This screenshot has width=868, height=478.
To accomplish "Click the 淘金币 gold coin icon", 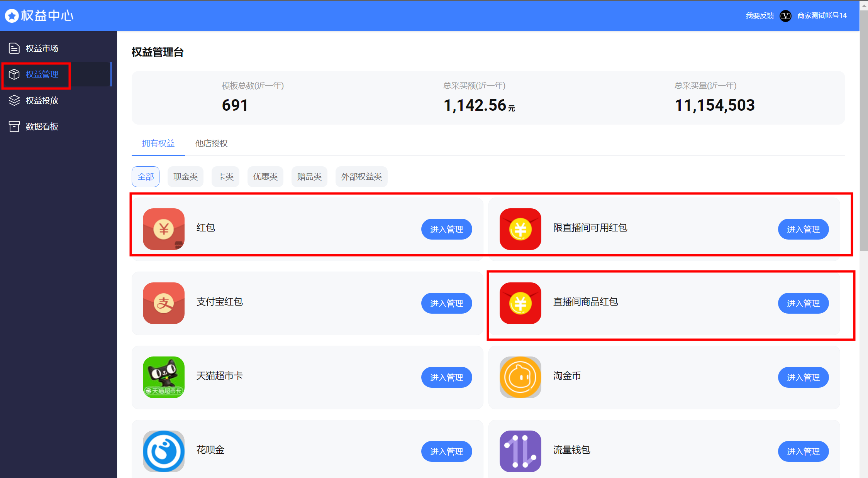I will tap(520, 377).
